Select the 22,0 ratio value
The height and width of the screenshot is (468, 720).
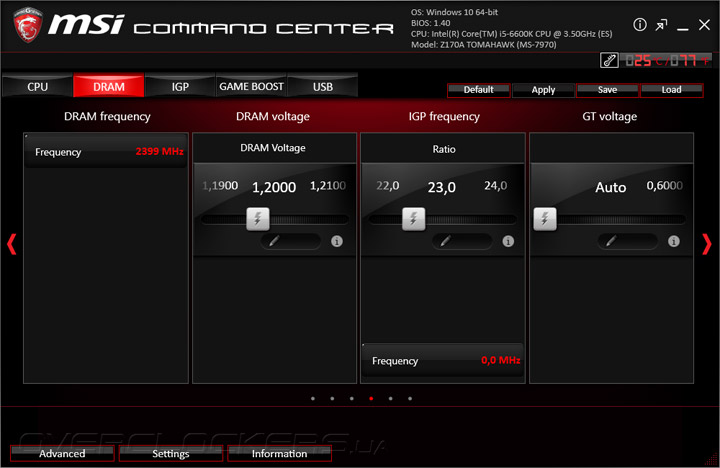(388, 186)
